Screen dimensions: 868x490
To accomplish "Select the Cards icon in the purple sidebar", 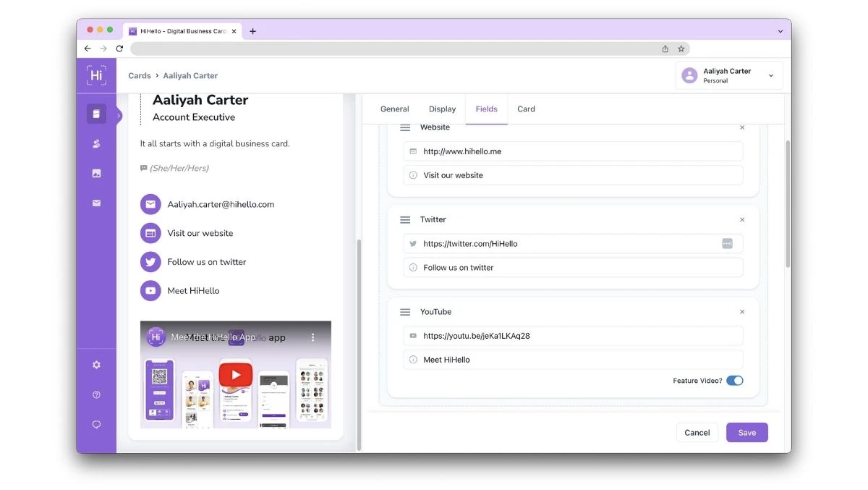I will coord(96,114).
